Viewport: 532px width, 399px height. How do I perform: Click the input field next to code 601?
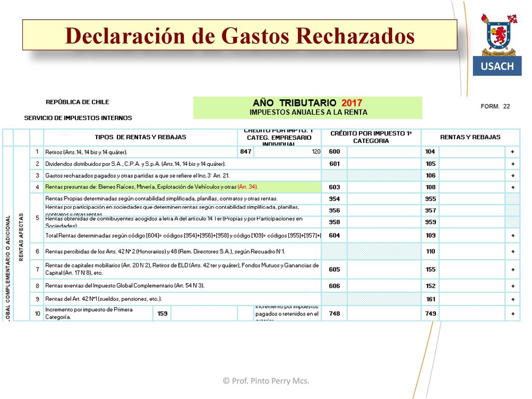tap(384, 164)
